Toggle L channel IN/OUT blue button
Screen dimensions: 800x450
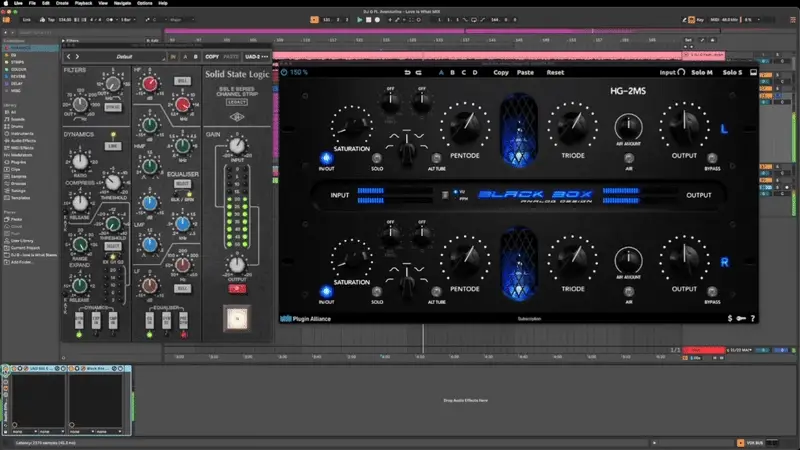coord(327,158)
